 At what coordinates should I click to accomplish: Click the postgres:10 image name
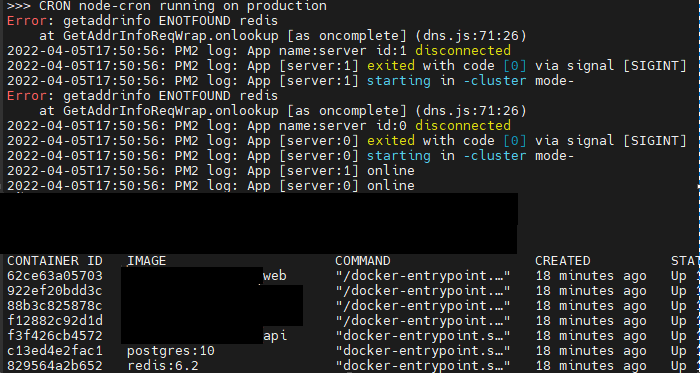pos(171,351)
